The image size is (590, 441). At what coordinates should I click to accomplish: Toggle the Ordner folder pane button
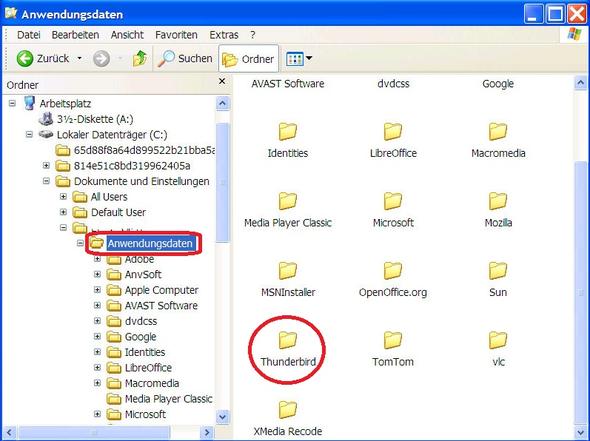tap(248, 59)
